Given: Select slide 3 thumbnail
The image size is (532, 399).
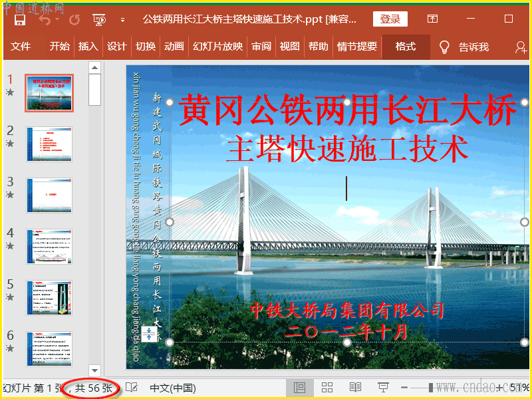Looking at the screenshot, I should click(49, 196).
